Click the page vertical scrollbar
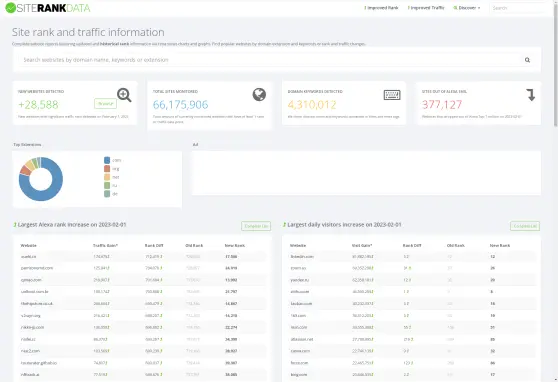 (556, 64)
